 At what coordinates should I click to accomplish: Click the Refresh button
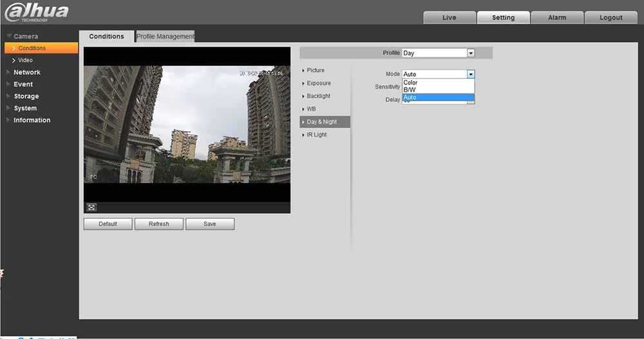pyautogui.click(x=159, y=224)
